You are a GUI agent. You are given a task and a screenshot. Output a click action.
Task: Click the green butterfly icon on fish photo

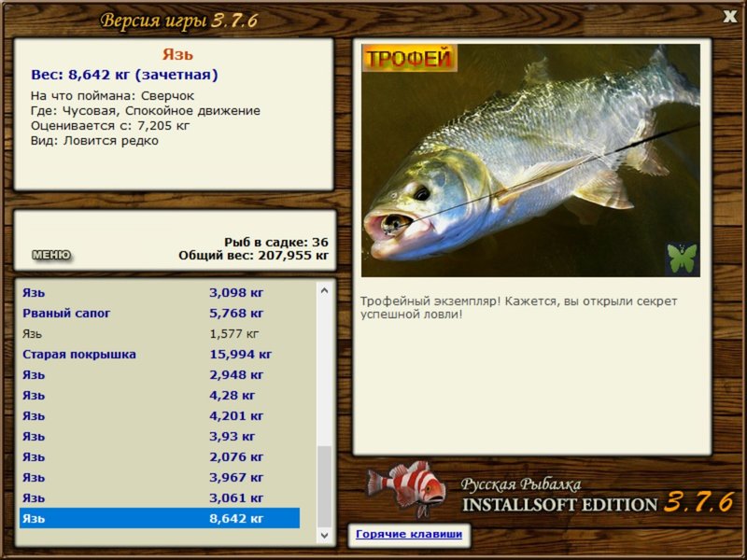pos(683,259)
